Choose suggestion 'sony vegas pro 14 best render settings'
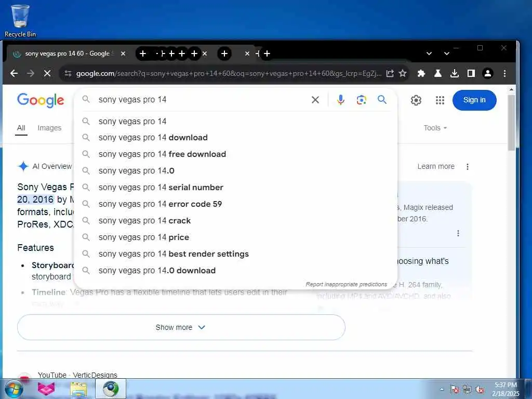The image size is (532, 399). [235, 254]
